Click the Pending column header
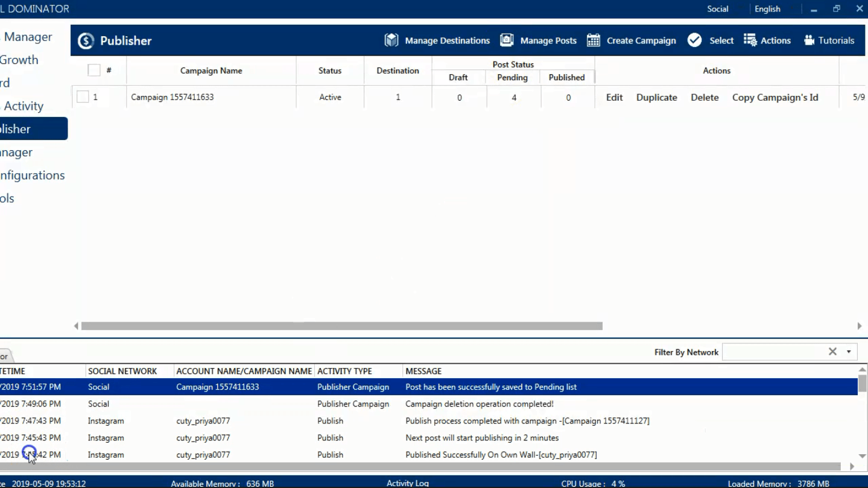This screenshot has width=868, height=488. 512,77
